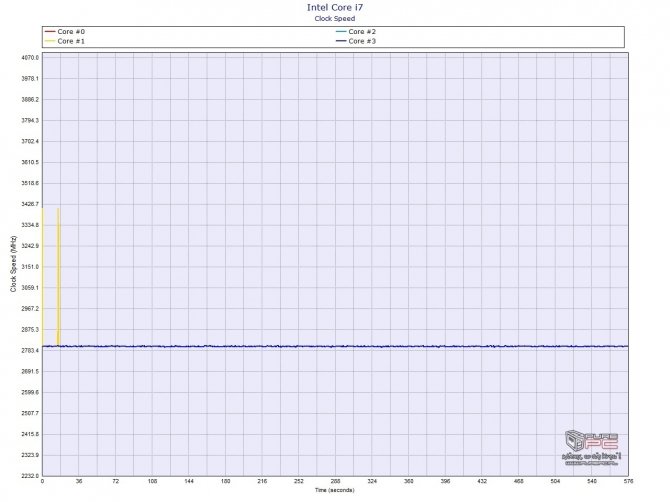
Task: Click the 36 tick on the time axis
Action: point(79,481)
